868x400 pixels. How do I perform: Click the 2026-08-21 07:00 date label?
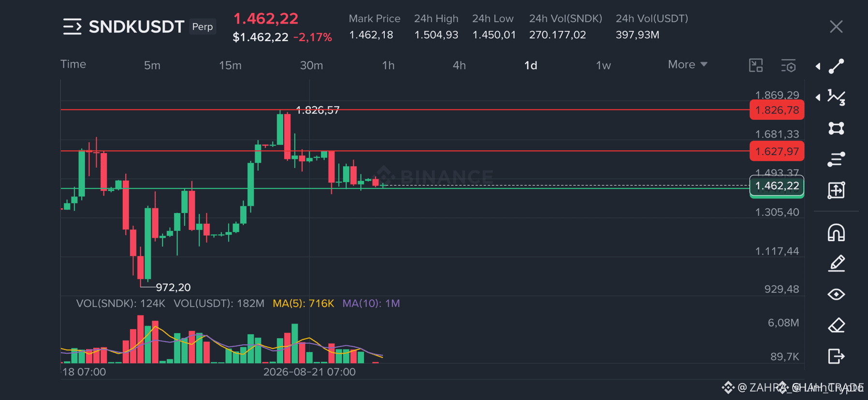[x=309, y=372]
